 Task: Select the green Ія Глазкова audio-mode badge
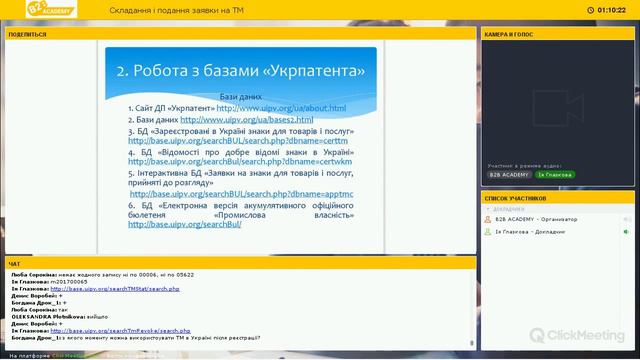click(555, 175)
